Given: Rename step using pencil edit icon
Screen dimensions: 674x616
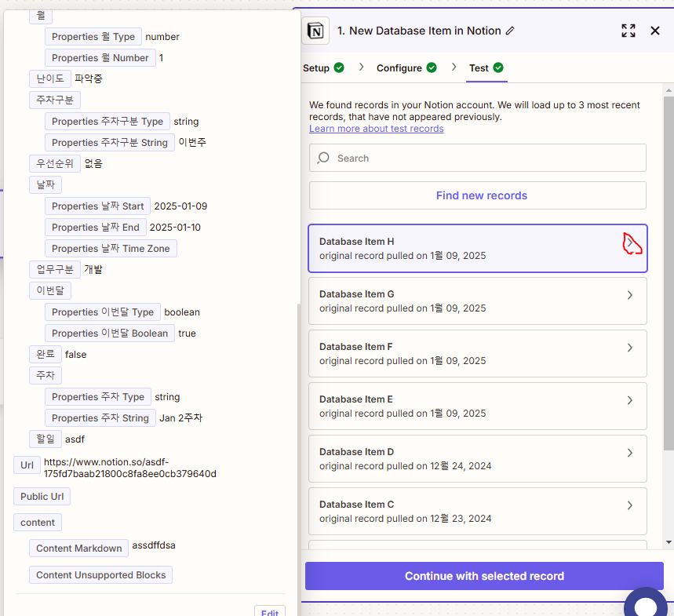Looking at the screenshot, I should [510, 31].
